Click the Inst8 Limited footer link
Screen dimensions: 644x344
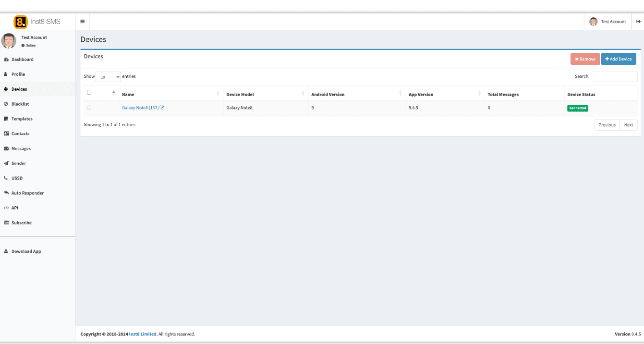[143, 334]
